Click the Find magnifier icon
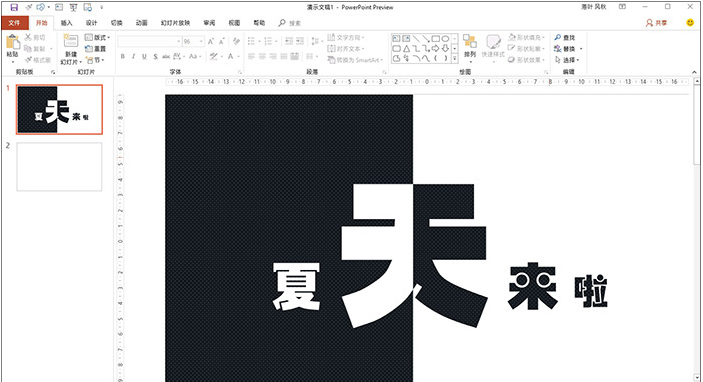 558,38
